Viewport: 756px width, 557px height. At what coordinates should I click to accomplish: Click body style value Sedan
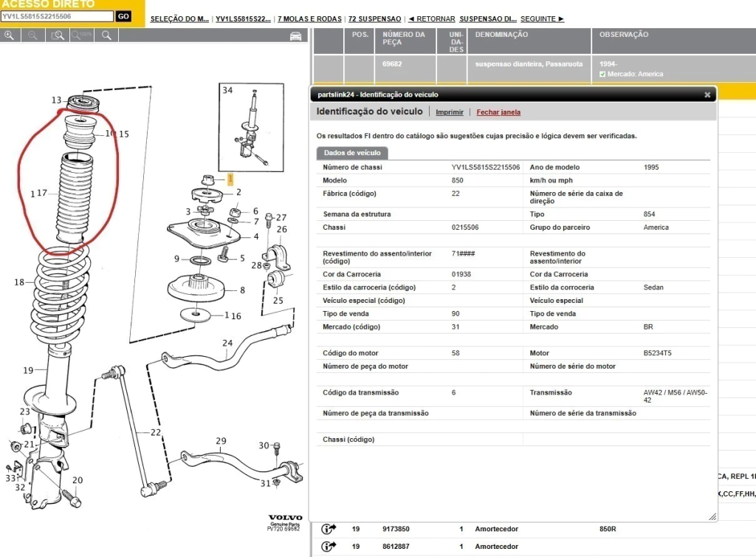[653, 287]
